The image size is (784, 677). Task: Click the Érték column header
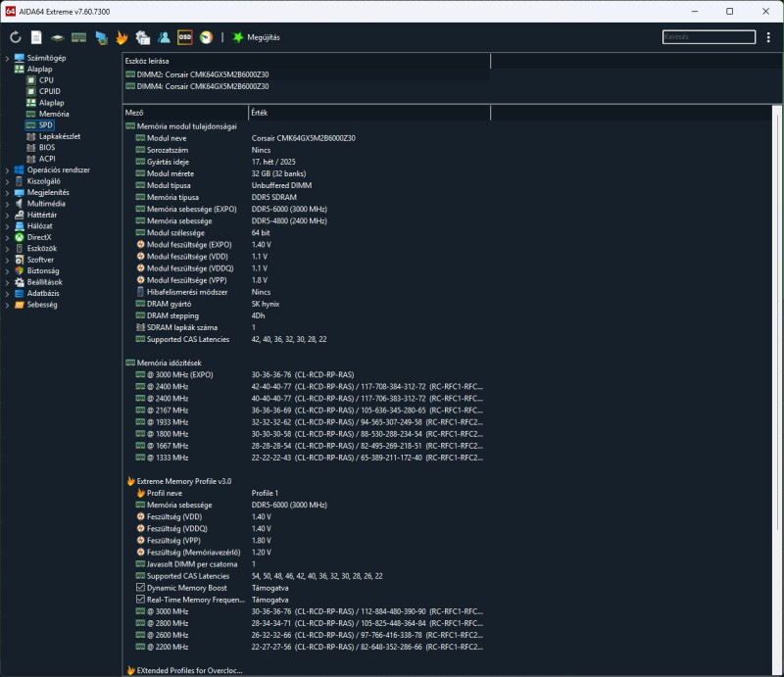tap(369, 113)
